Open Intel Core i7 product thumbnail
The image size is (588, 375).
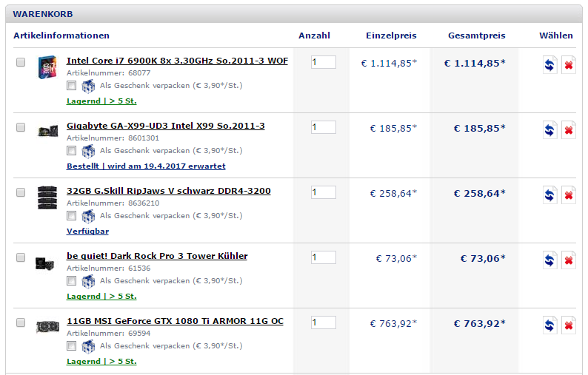(x=47, y=67)
